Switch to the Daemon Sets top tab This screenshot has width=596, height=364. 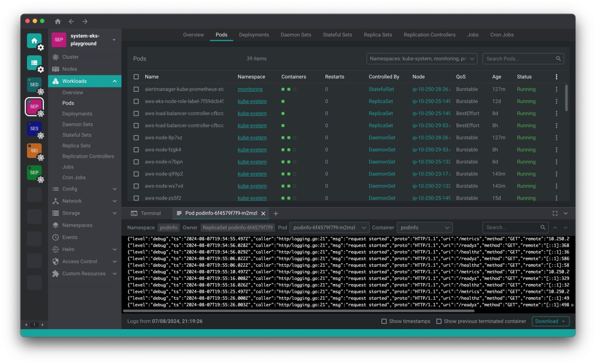click(296, 35)
